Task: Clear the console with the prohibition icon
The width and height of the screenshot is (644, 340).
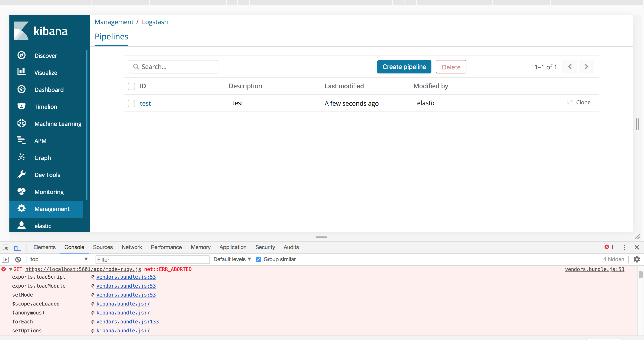Action: 18,259
